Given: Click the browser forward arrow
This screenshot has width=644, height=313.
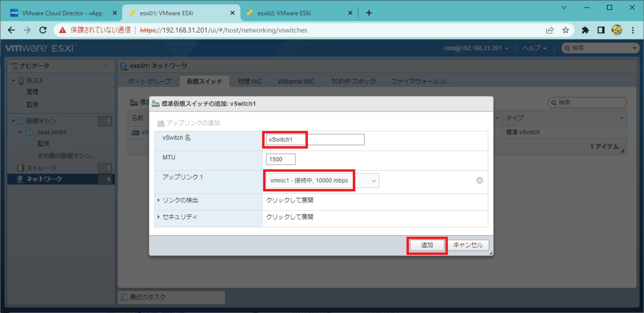Looking at the screenshot, I should tap(27, 30).
